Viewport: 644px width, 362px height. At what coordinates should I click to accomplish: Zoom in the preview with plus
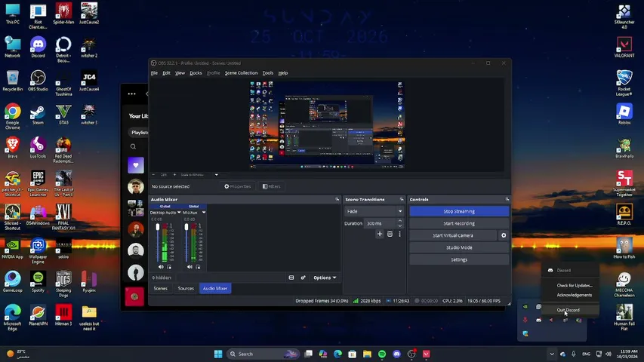[174, 175]
